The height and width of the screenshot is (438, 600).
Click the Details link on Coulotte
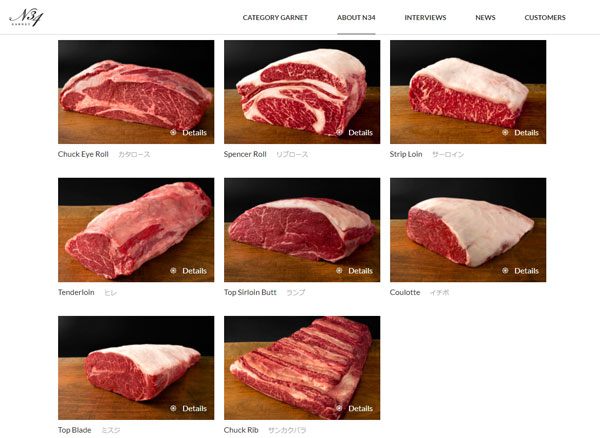[x=526, y=271]
